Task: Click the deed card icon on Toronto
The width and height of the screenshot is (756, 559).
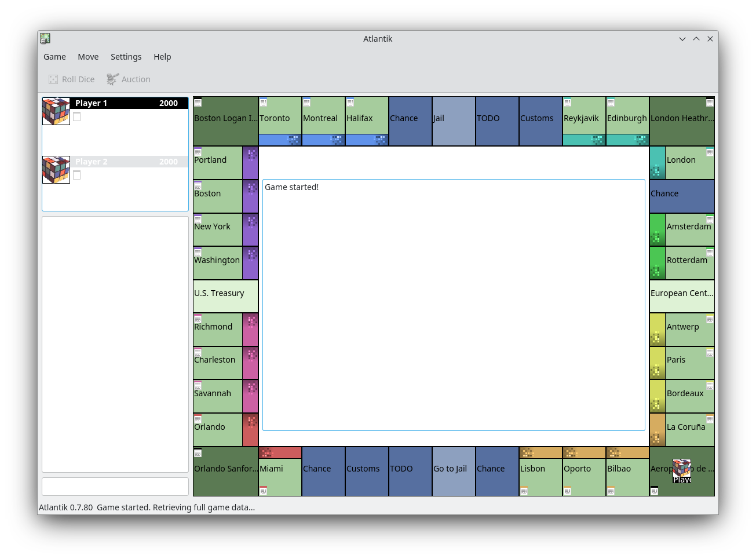Action: coord(264,103)
